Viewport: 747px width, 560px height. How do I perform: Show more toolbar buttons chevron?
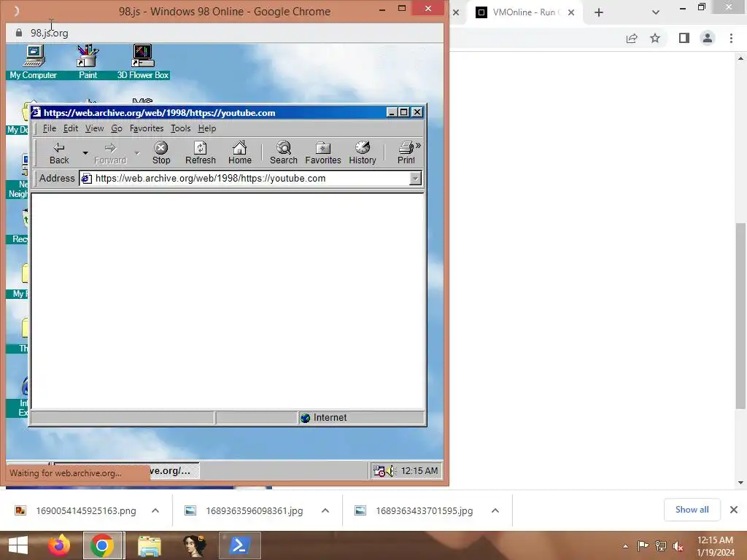(418, 145)
